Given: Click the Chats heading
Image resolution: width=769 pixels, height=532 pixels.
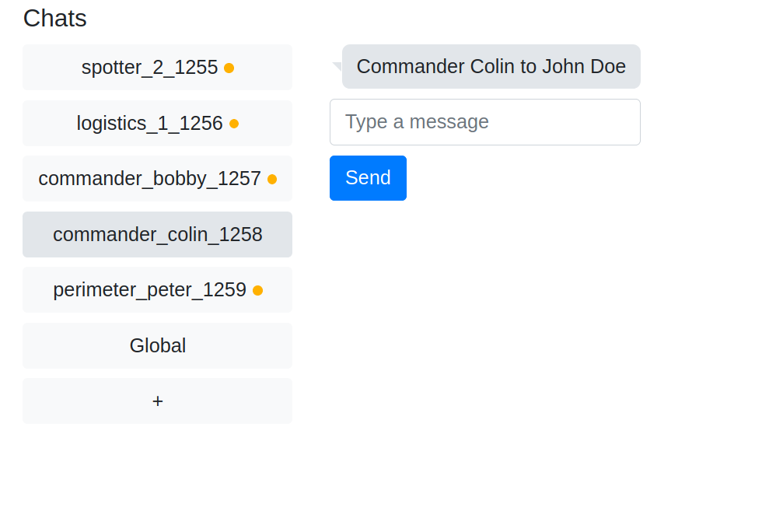Looking at the screenshot, I should (54, 18).
